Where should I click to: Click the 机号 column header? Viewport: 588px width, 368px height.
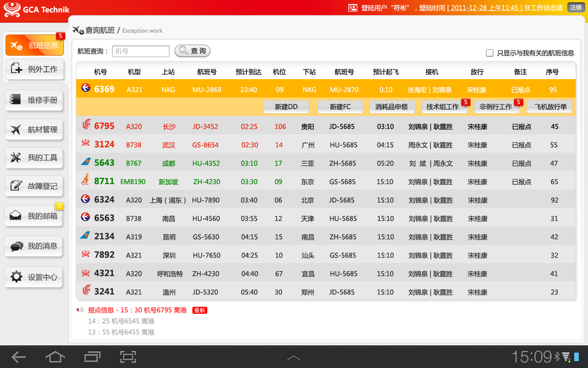click(101, 72)
